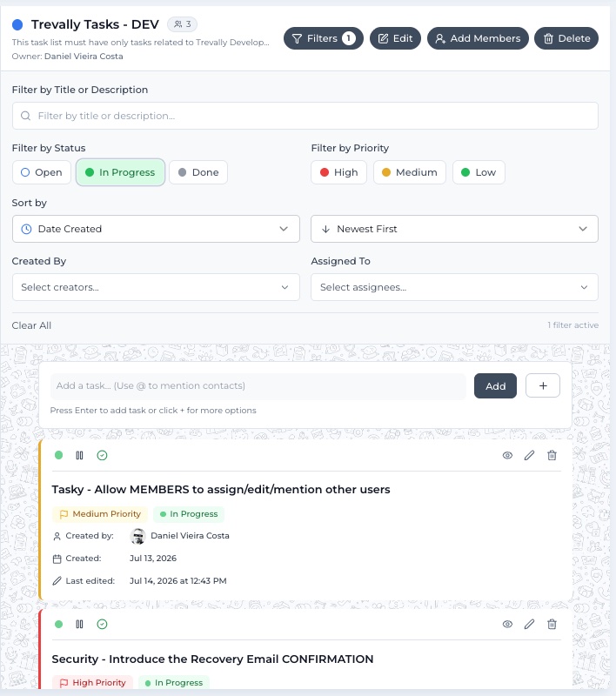Click pause icon on Tasky task card
This screenshot has width=616, height=696.
tap(79, 455)
